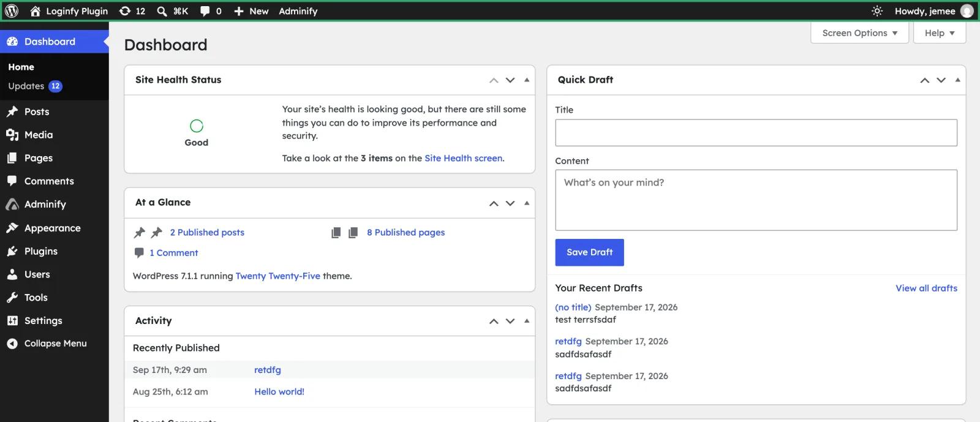Click the Settings sliders icon in sidebar

click(x=12, y=321)
